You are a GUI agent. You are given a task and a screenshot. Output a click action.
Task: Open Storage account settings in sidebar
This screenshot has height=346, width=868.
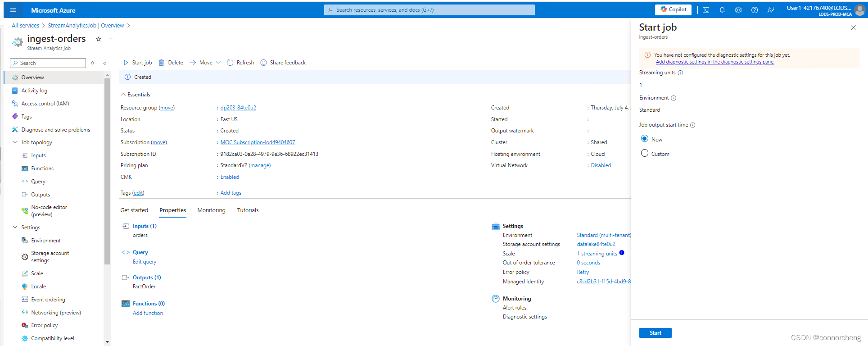pyautogui.click(x=50, y=257)
